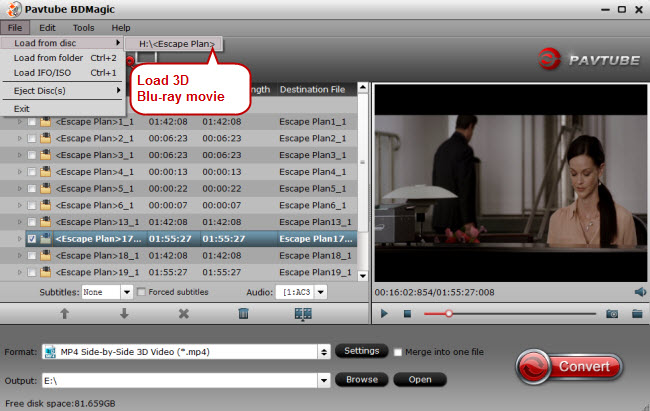
Task: Click the format icon beside MP4 Side-by-Side
Action: (x=51, y=352)
